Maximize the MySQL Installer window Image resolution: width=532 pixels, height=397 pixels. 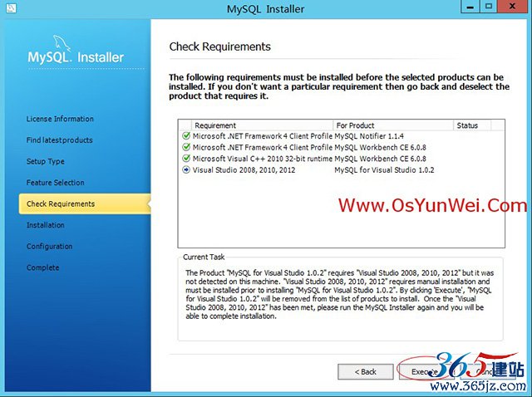(x=489, y=7)
